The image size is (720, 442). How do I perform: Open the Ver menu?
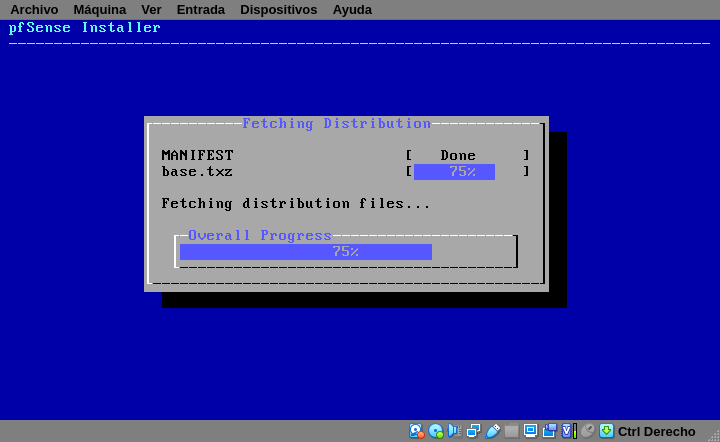151,10
